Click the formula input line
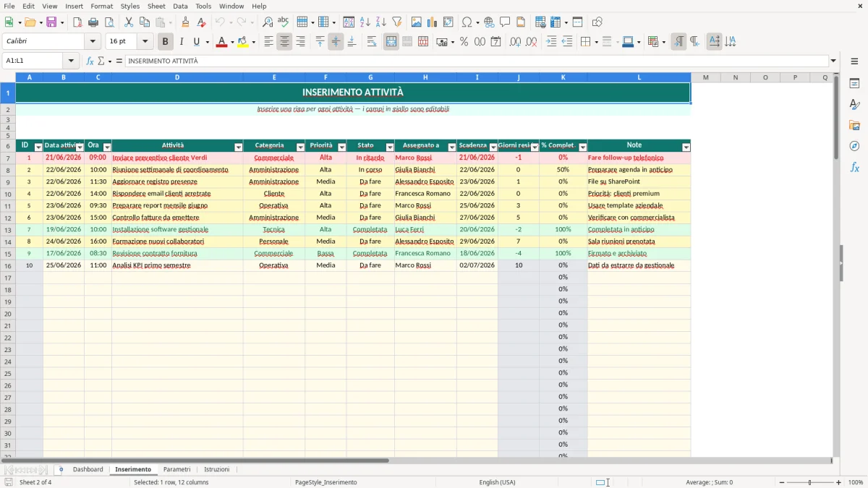 pyautogui.click(x=476, y=61)
